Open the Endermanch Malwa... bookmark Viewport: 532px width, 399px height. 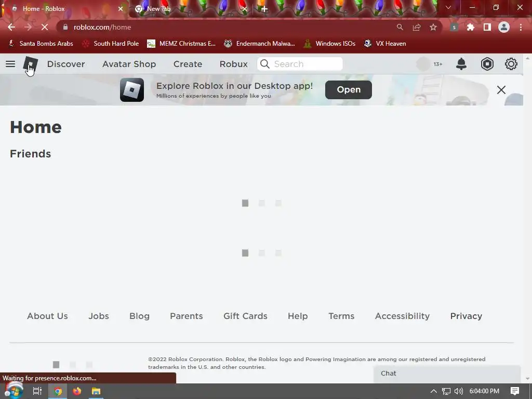click(x=260, y=44)
